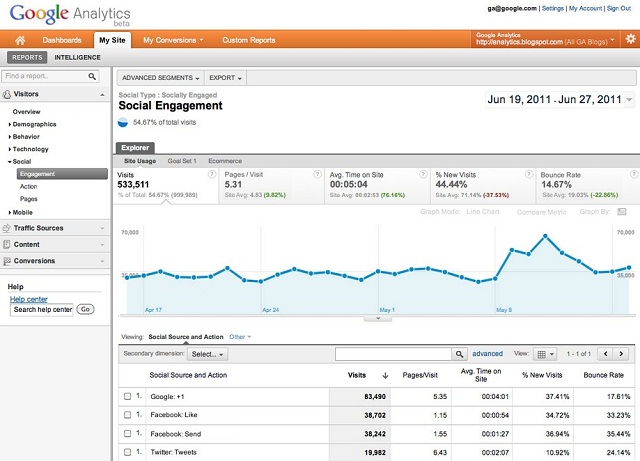Screen dimensions: 640x461
Task: Open the table View type dropdown
Action: click(545, 354)
